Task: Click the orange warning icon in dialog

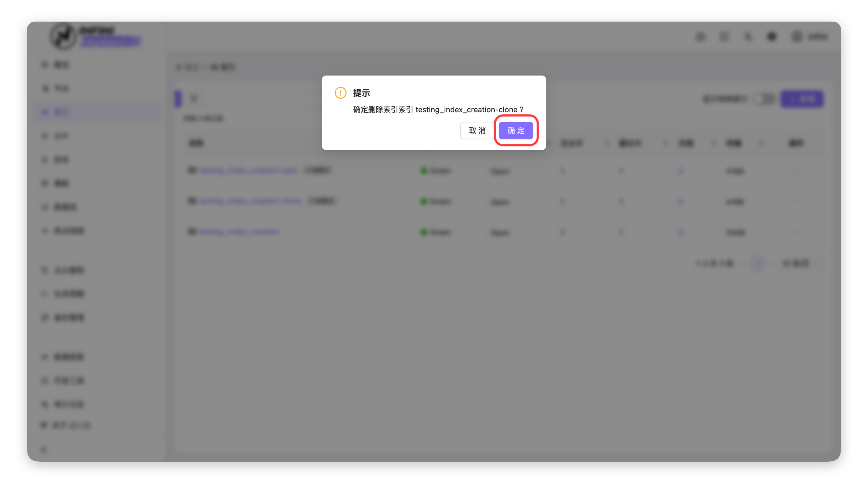Action: click(340, 93)
